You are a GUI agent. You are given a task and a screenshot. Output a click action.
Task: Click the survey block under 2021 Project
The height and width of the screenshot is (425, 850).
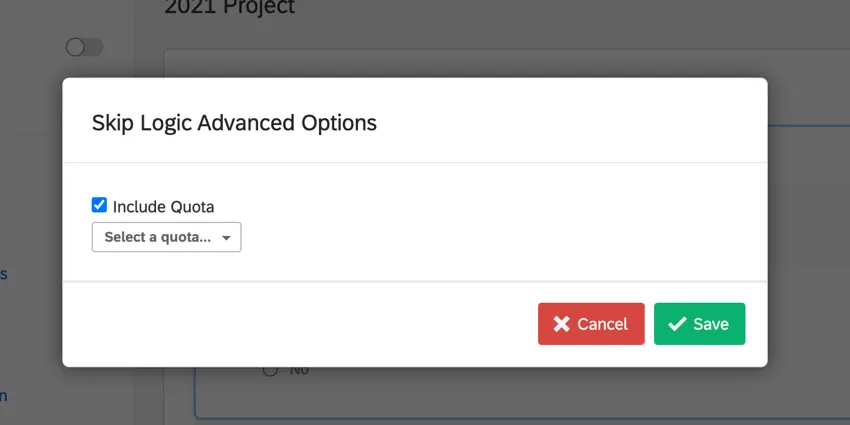(x=500, y=62)
